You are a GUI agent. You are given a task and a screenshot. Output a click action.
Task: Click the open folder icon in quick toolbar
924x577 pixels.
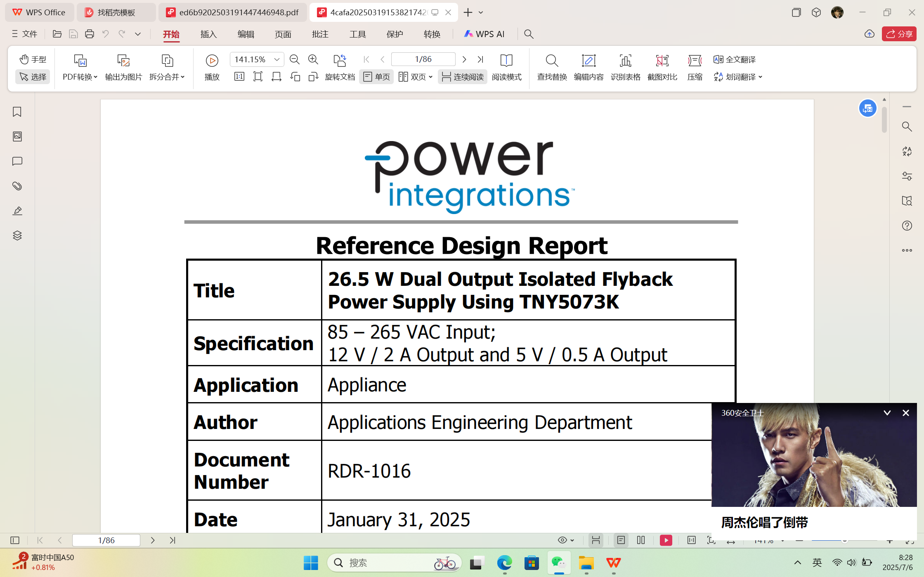coord(57,34)
